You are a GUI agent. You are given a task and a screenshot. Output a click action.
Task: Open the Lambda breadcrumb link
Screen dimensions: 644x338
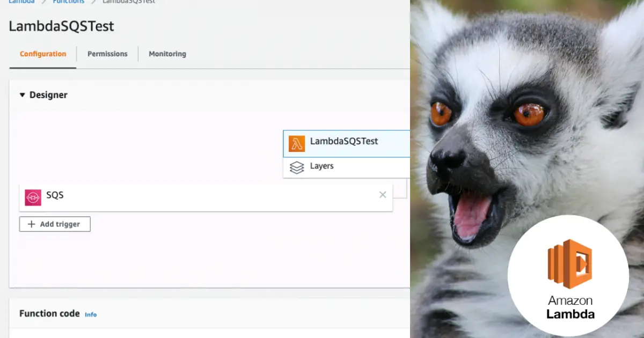click(21, 2)
